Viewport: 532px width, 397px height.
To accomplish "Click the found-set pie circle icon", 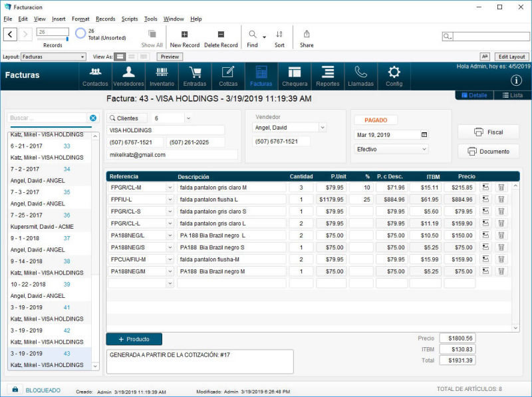I will 80,33.
